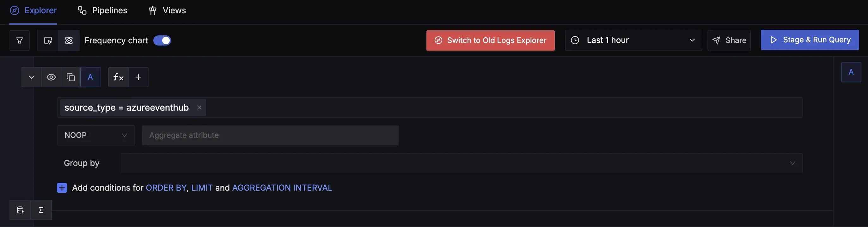The height and width of the screenshot is (227, 868).
Task: Click the filter funnel icon
Action: coord(20,40)
